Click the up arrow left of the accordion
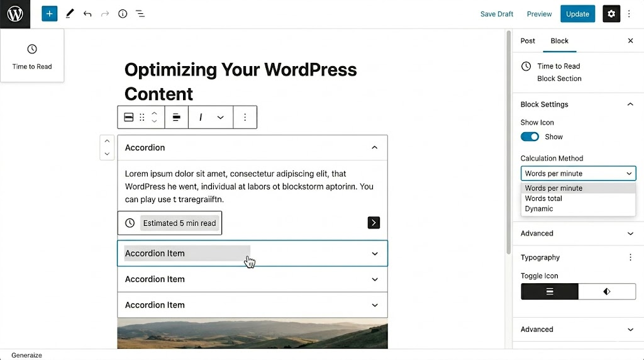The width and height of the screenshot is (644, 360). tap(107, 141)
